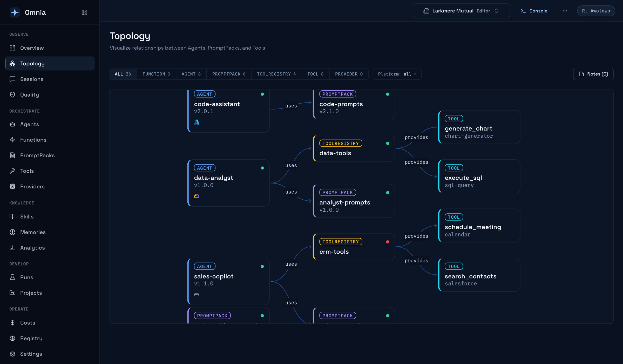Filter by ALL 26 tab

point(123,74)
